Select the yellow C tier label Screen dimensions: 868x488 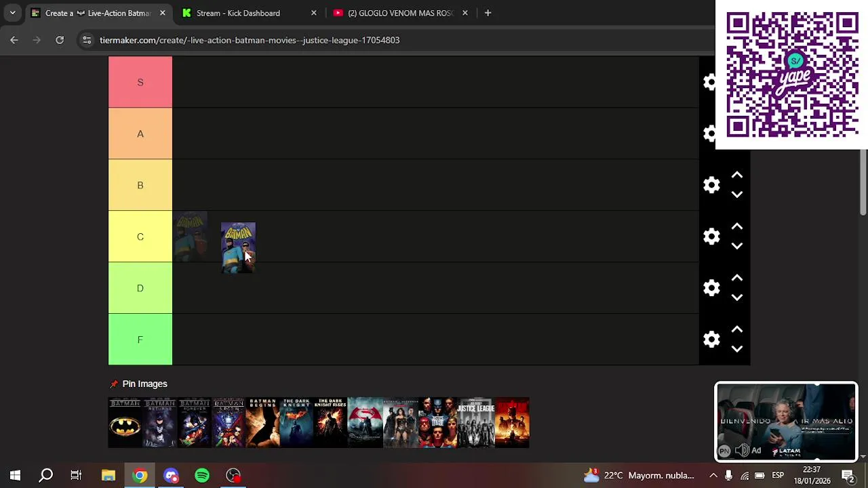point(140,237)
